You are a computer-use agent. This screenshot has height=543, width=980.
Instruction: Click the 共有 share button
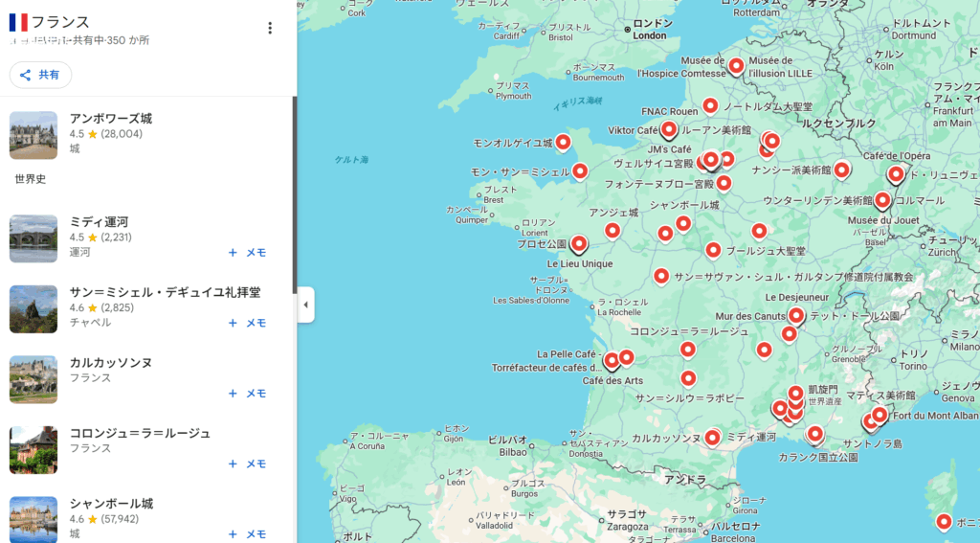[40, 75]
